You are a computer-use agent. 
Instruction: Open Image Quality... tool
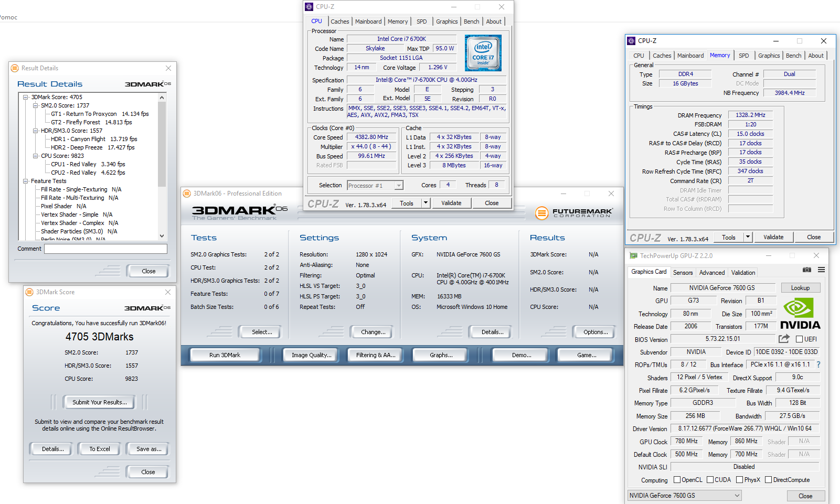pos(312,355)
